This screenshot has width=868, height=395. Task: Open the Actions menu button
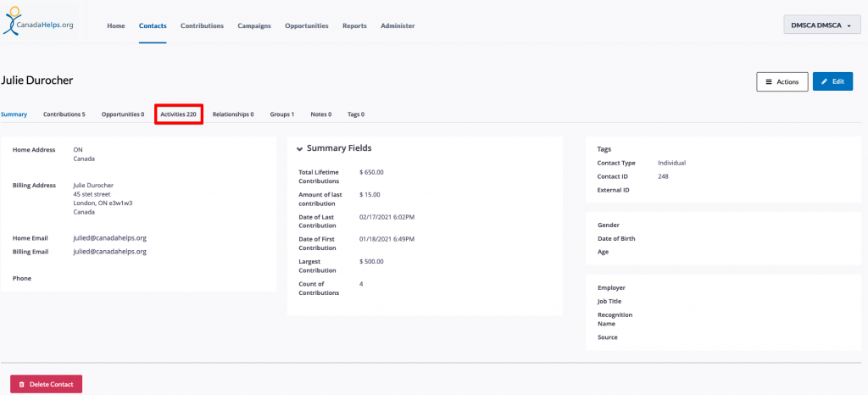[782, 81]
